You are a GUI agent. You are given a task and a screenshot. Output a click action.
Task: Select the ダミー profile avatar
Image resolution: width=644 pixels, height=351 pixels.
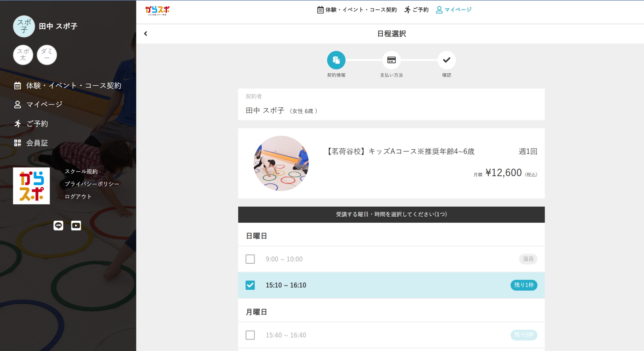point(47,55)
